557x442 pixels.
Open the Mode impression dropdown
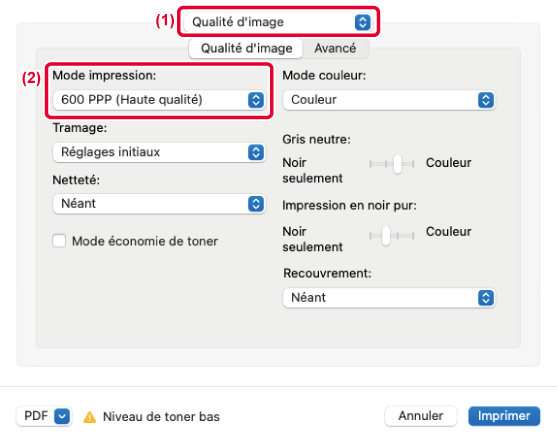coord(159,100)
